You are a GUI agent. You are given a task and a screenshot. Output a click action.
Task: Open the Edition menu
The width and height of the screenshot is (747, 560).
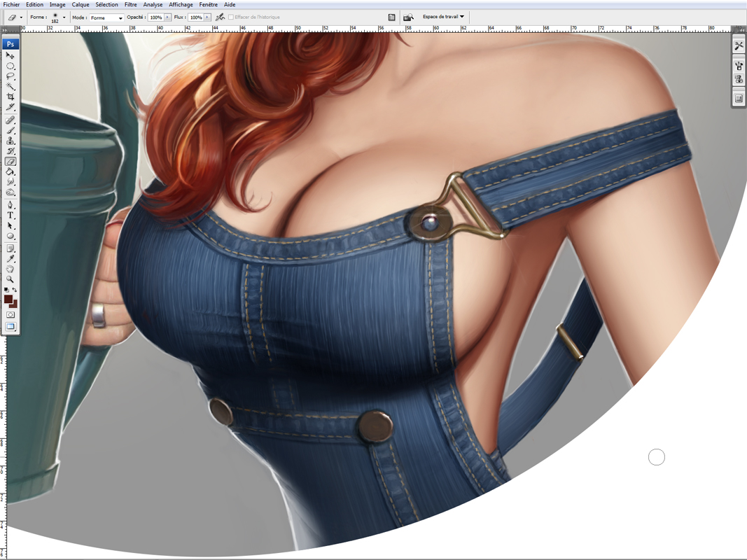click(x=35, y=4)
